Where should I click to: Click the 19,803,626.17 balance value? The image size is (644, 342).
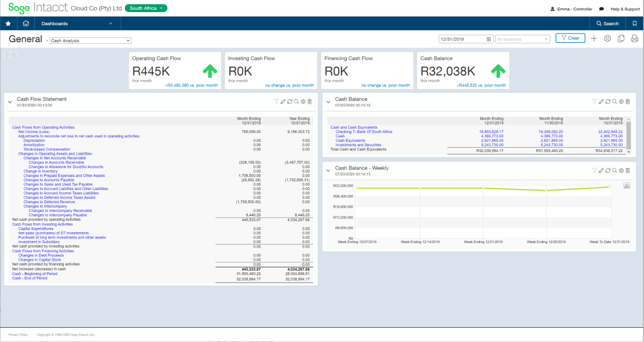coord(491,132)
